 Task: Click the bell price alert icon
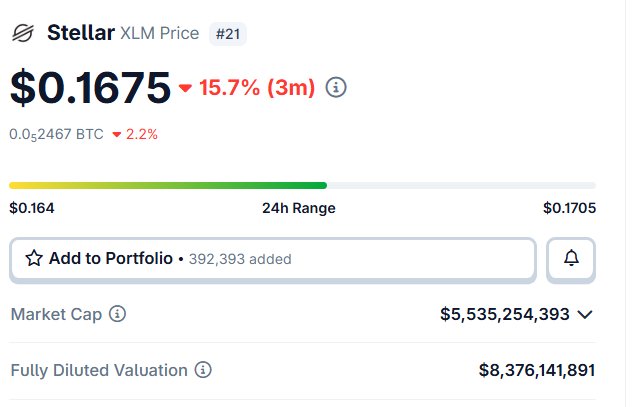571,259
